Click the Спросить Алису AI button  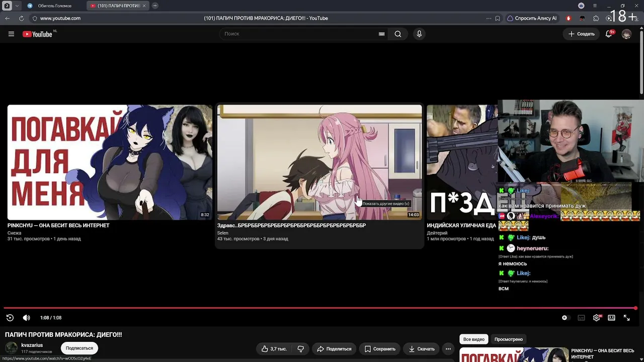tap(532, 18)
